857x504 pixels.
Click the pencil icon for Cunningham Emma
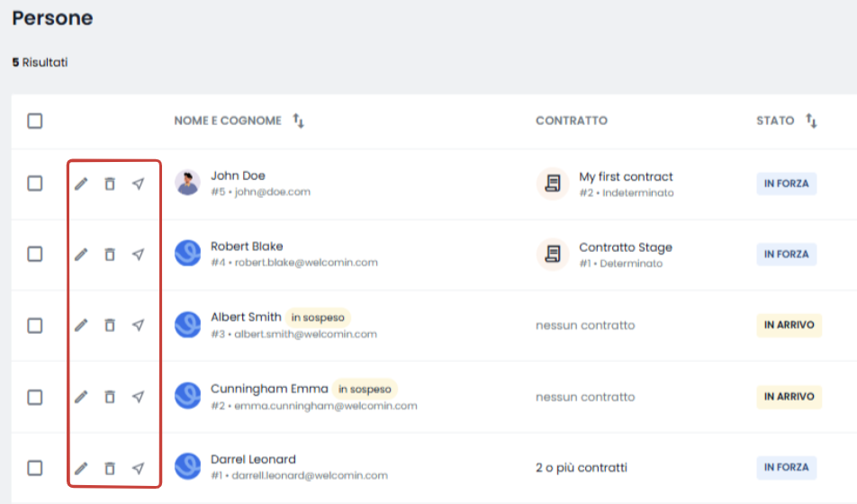click(81, 397)
